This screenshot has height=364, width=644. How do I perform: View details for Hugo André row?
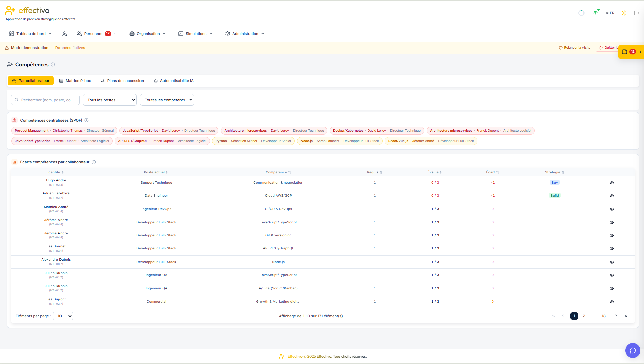612,183
